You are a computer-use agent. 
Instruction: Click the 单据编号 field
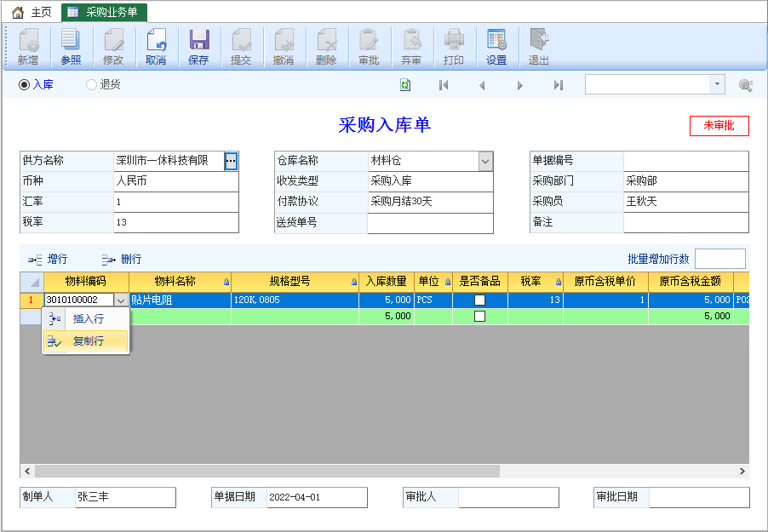[685, 161]
